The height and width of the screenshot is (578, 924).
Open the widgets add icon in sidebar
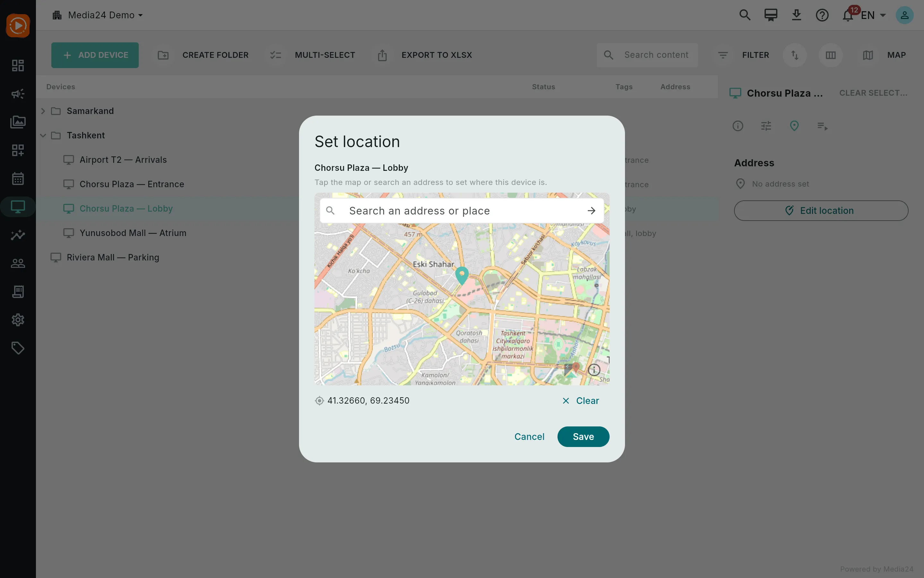click(x=18, y=150)
